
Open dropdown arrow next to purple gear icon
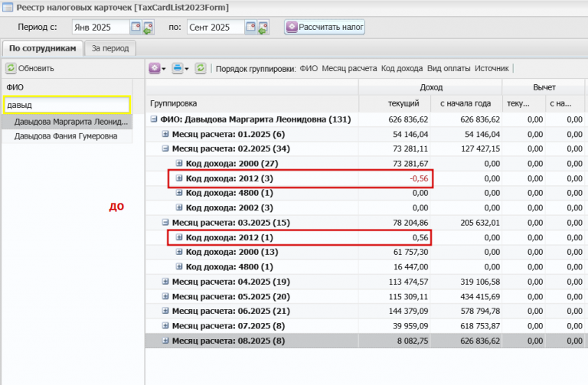point(164,69)
